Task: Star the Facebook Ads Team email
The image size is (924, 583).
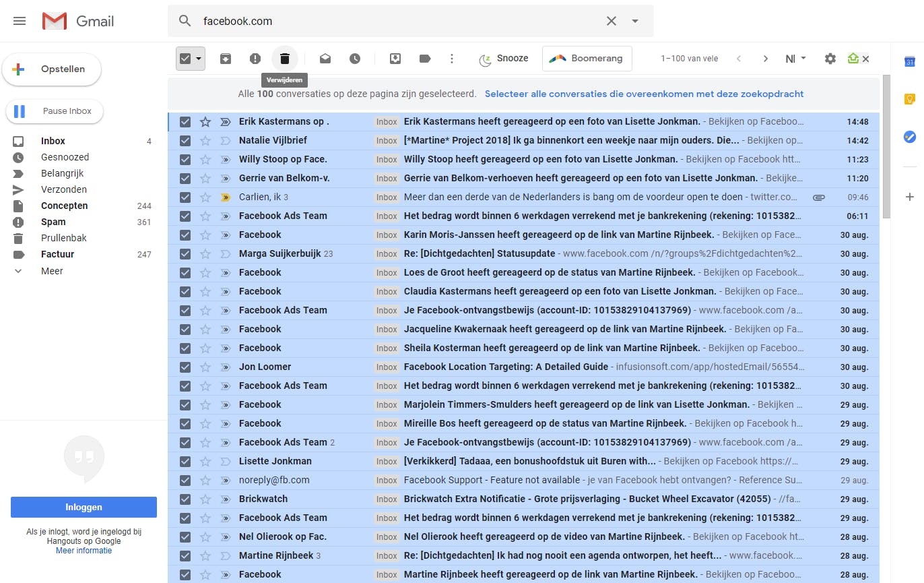Action: [x=205, y=216]
